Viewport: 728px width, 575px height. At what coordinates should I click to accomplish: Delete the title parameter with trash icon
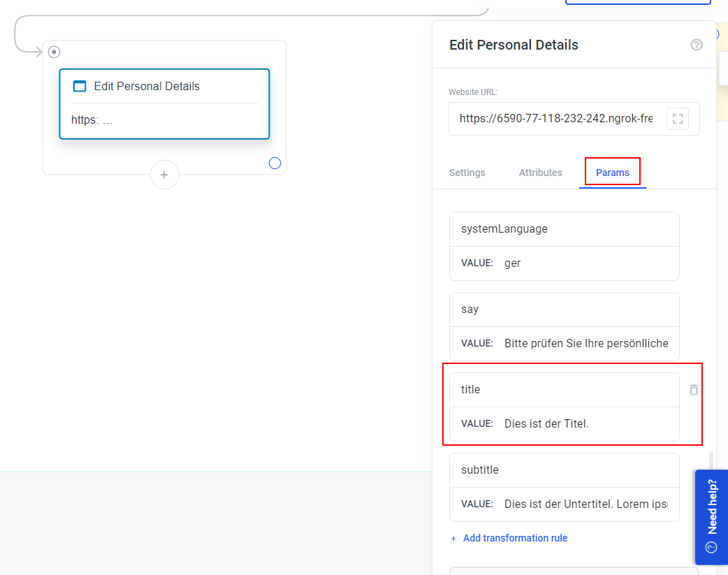[694, 390]
